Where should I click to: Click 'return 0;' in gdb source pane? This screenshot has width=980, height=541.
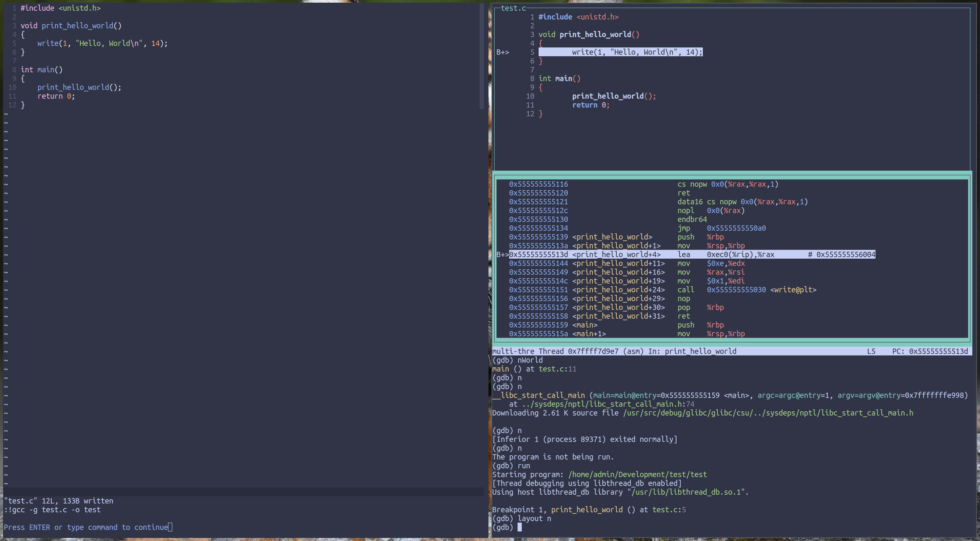pyautogui.click(x=591, y=105)
